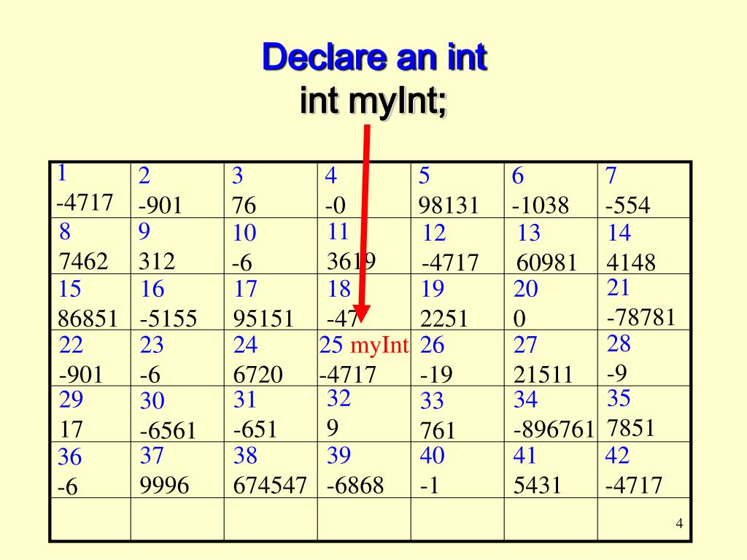Select the blue address number 39
747x560 pixels.
(x=338, y=456)
